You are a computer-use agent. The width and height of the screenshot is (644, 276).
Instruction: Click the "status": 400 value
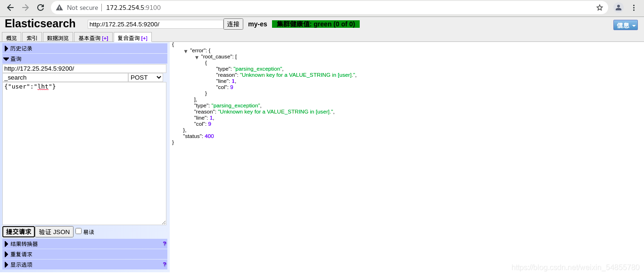coord(209,136)
